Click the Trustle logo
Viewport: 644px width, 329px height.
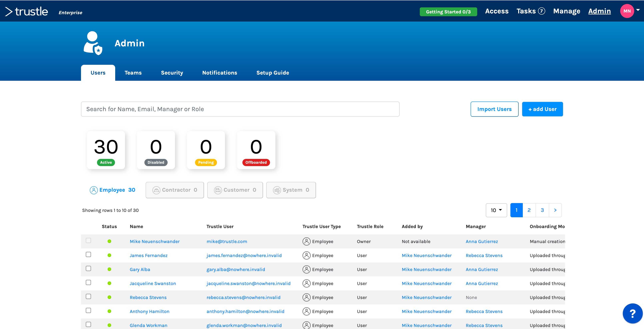26,11
